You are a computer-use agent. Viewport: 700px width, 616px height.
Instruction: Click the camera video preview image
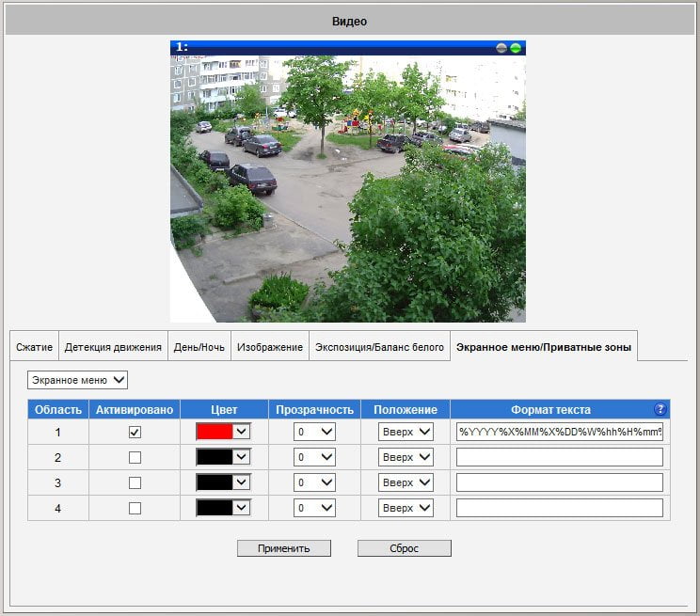pos(348,188)
